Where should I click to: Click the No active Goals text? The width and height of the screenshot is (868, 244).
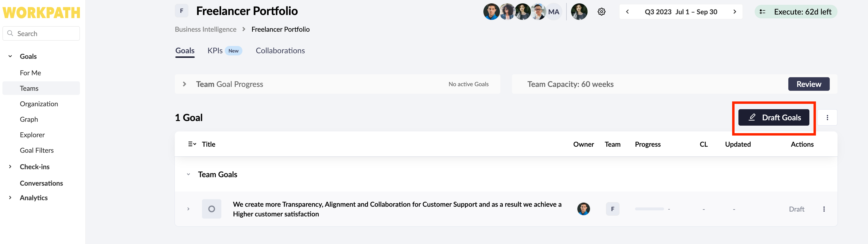coord(468,84)
